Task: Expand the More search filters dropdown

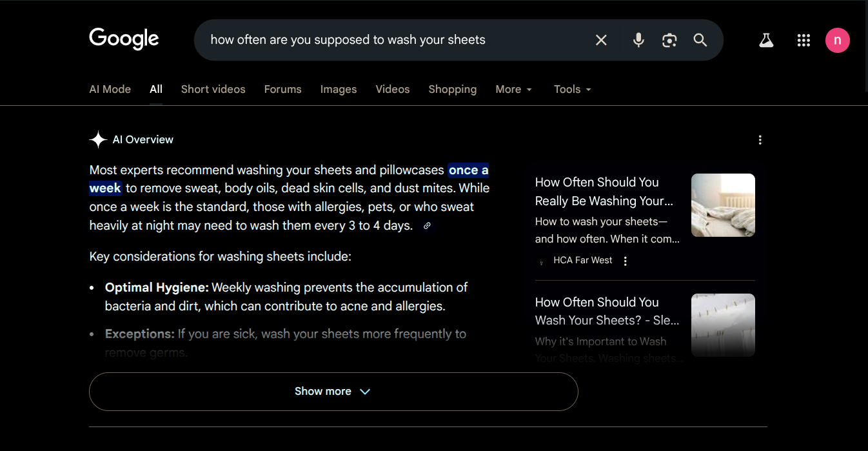Action: (x=514, y=90)
